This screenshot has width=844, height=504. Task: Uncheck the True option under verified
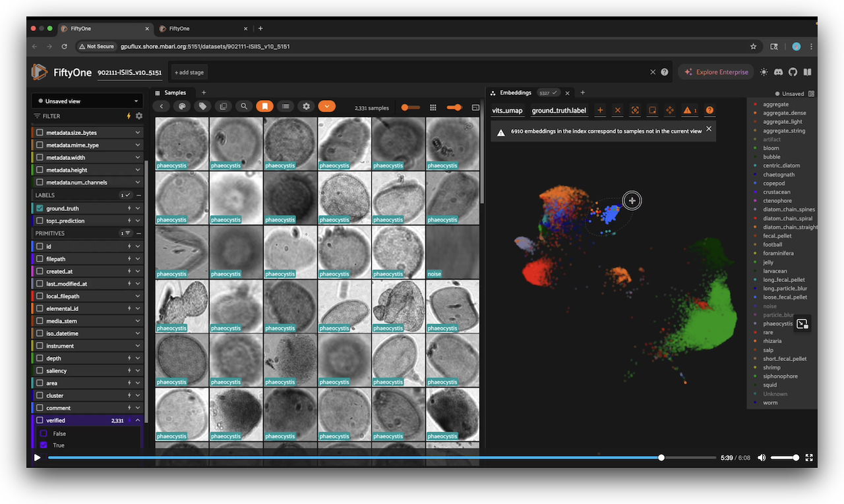[x=44, y=445]
